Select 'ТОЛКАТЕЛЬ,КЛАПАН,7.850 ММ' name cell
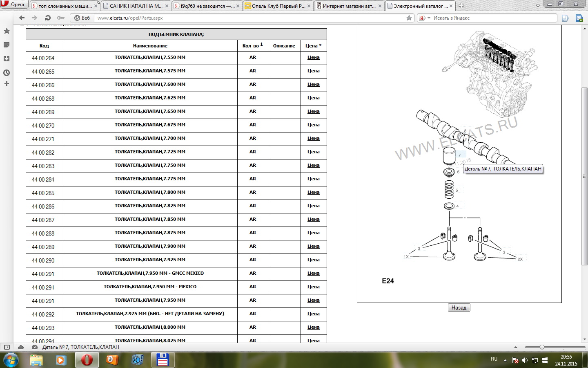This screenshot has height=368, width=588. point(150,220)
